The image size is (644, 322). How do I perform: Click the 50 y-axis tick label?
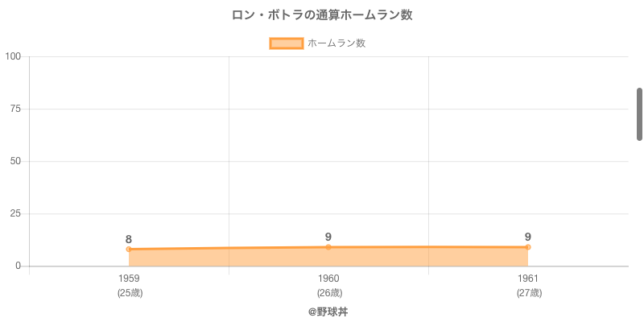(15, 161)
